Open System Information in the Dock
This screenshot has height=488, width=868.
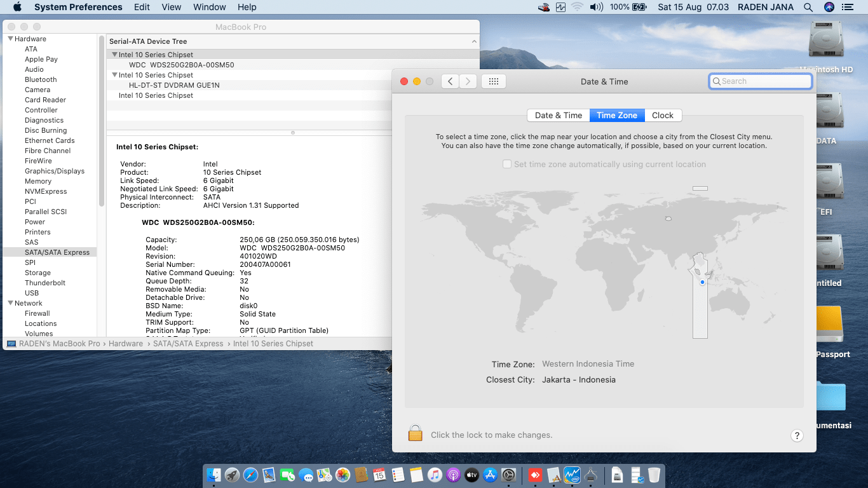click(591, 475)
